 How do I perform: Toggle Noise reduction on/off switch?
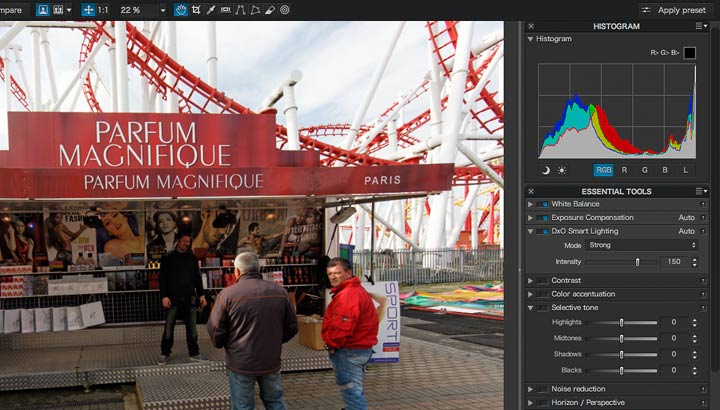(x=542, y=389)
